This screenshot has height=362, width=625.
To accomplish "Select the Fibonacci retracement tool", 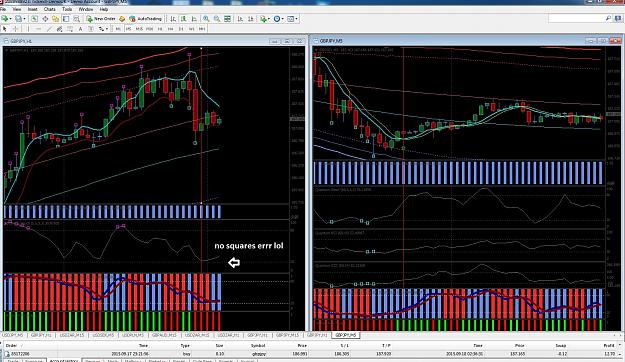I will pyautogui.click(x=70, y=29).
